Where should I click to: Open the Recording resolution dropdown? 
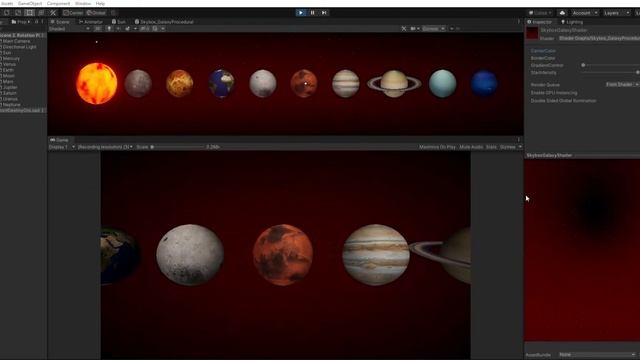click(105, 147)
